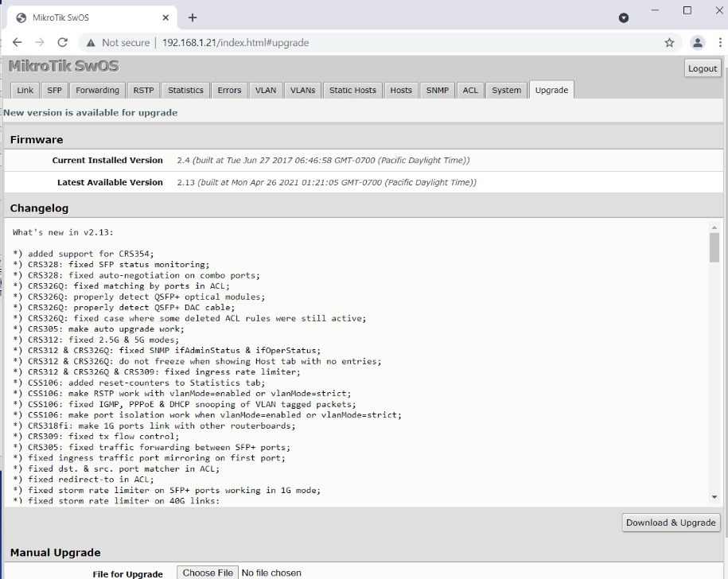Click 'New version is available for upgrade' message

(91, 113)
